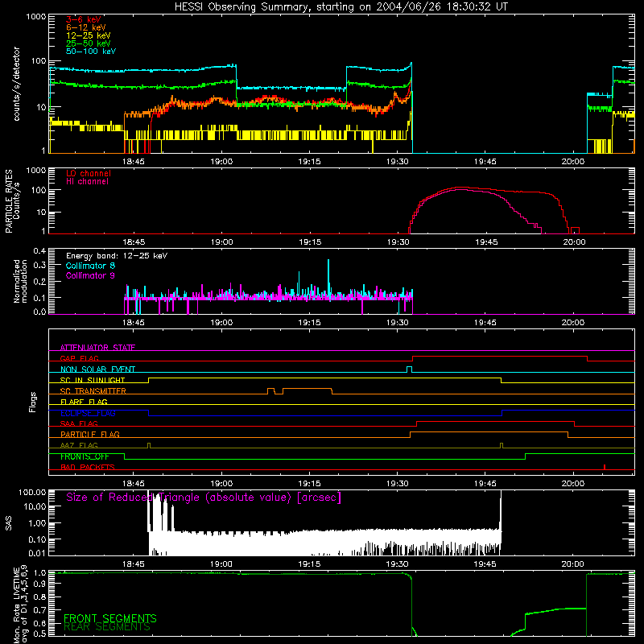Click the SC TRANSMITTER flag label

[x=93, y=391]
